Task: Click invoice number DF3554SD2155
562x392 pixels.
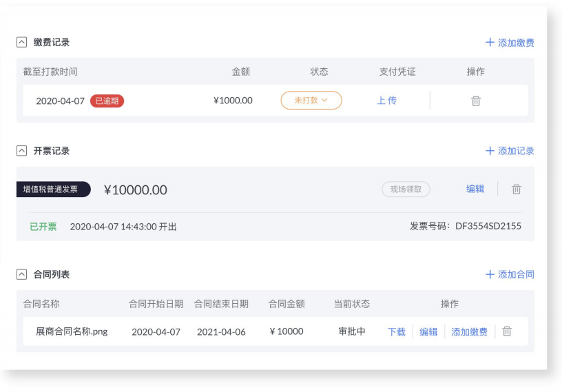Action: coord(488,226)
